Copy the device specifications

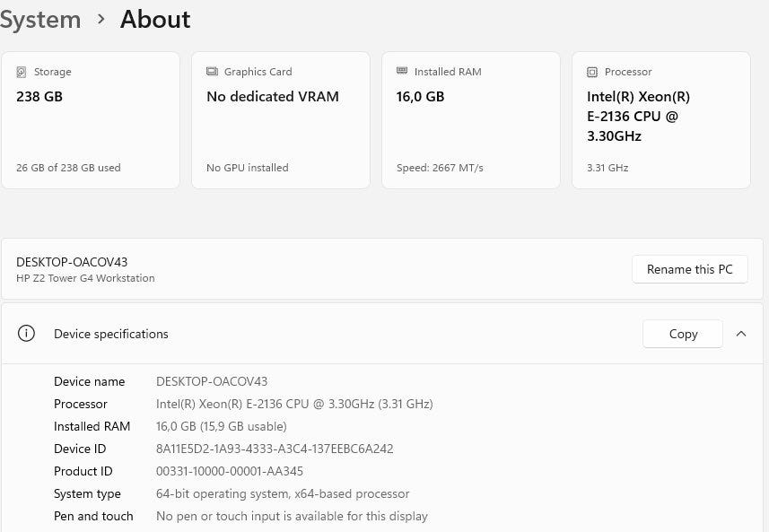tap(683, 334)
